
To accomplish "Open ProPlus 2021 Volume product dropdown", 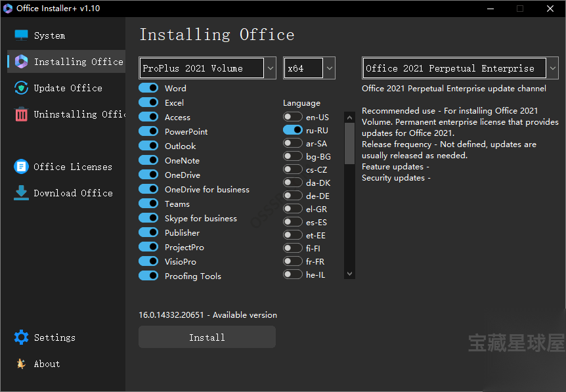I will point(207,68).
